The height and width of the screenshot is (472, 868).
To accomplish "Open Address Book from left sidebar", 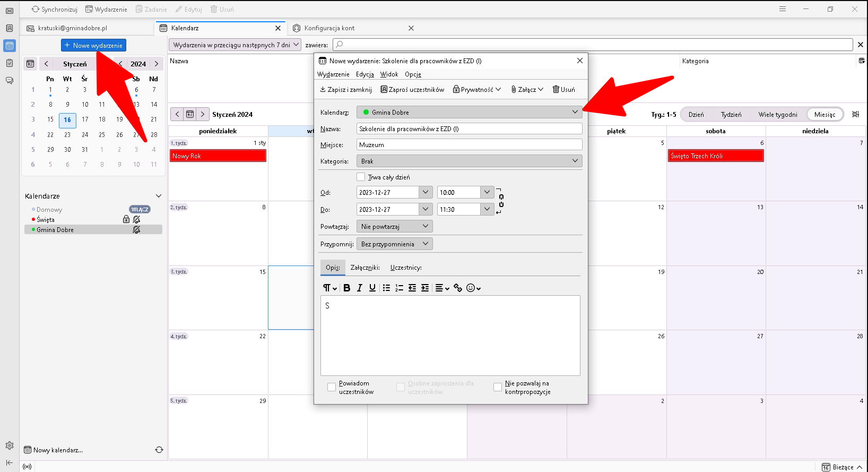I will point(10,28).
